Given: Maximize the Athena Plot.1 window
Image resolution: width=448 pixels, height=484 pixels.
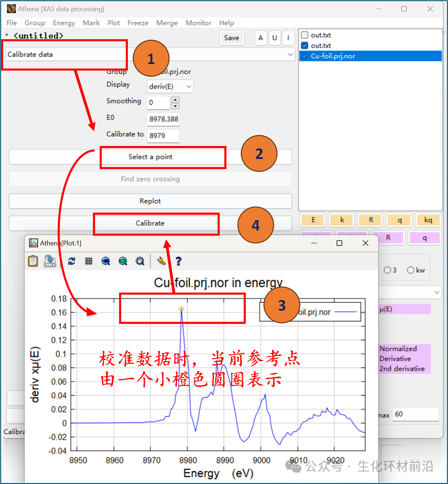Looking at the screenshot, I should pyautogui.click(x=339, y=243).
